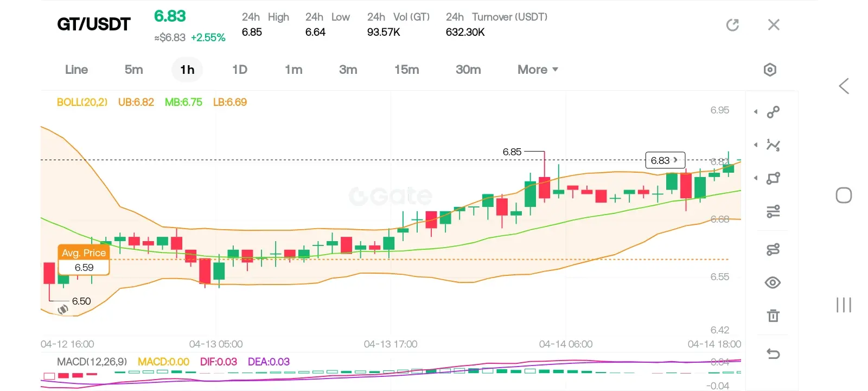Select the 1m timeframe

tap(293, 70)
